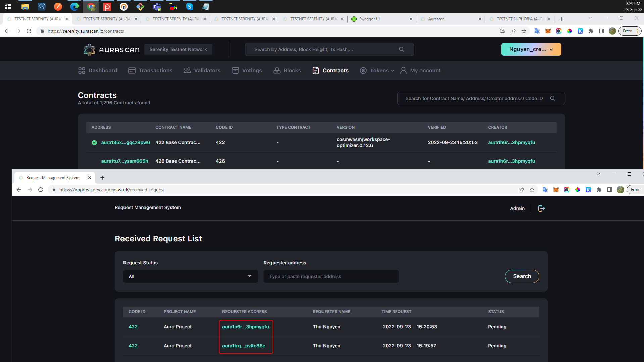This screenshot has height=362, width=644.
Task: Click the verified checkmark beside aura135x contract
Action: pos(94,142)
